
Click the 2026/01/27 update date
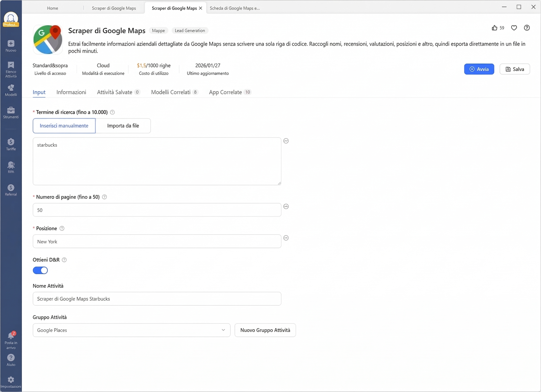pos(208,66)
